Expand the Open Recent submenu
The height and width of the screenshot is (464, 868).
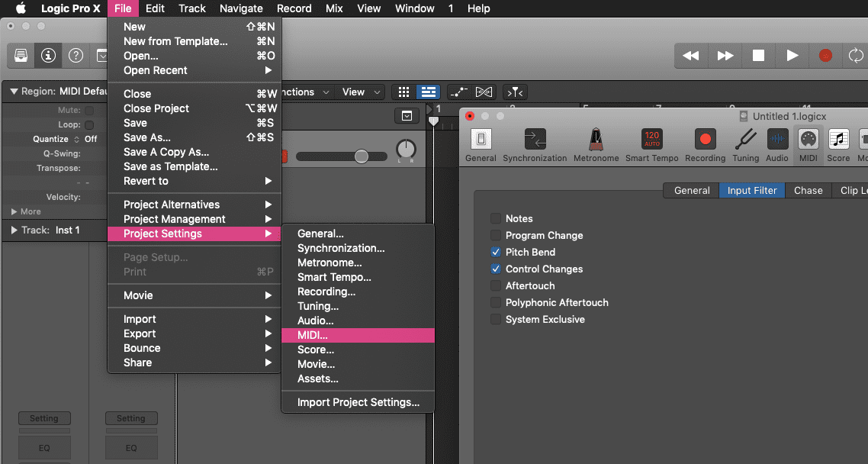[194, 70]
